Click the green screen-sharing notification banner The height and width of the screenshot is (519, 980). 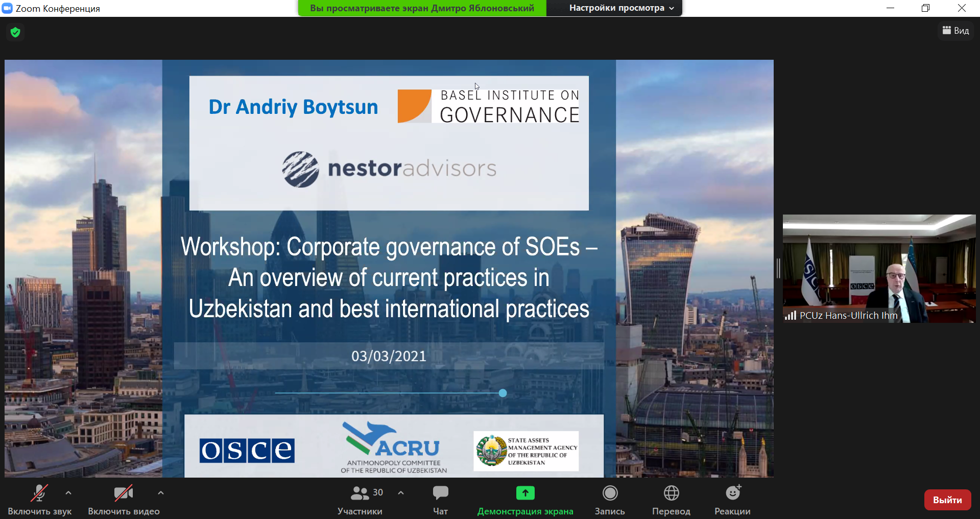pos(422,8)
